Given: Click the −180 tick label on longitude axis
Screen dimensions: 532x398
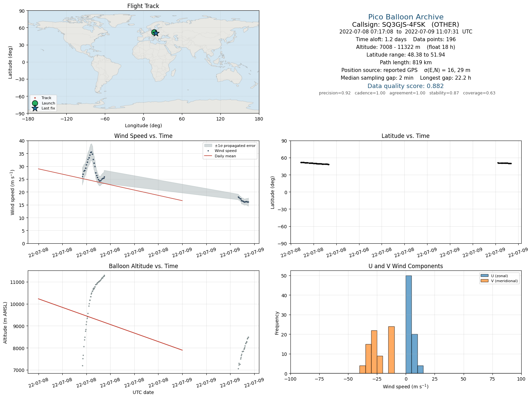Looking at the screenshot, I should [x=28, y=119].
